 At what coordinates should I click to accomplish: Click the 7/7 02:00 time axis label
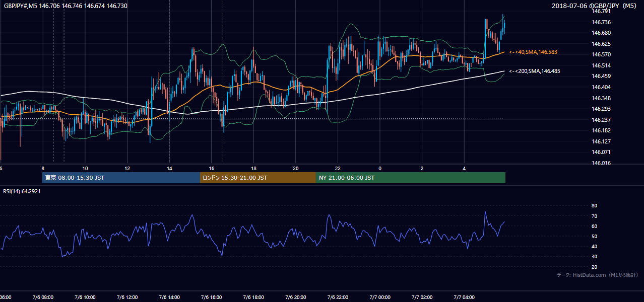click(422, 297)
